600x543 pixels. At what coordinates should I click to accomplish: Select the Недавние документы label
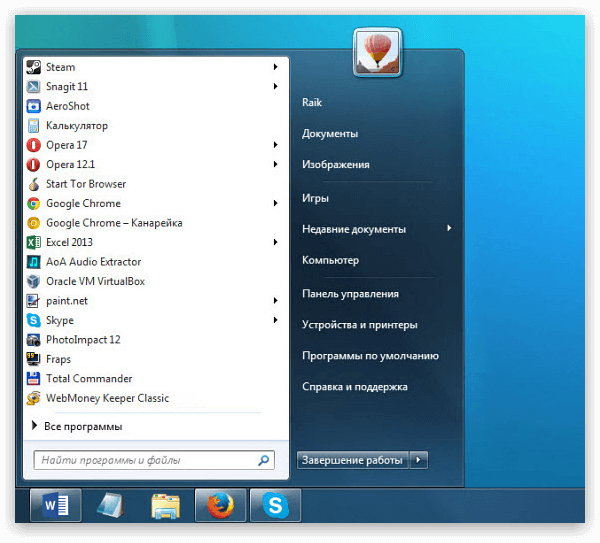pyautogui.click(x=354, y=229)
